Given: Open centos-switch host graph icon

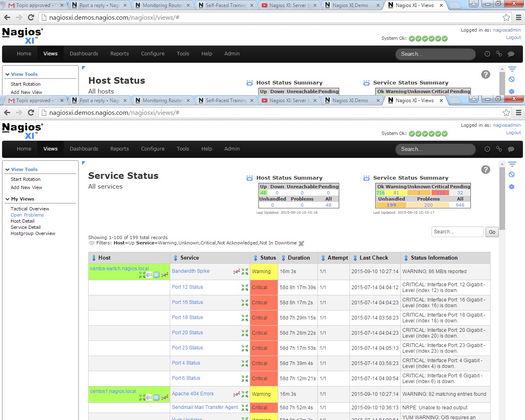Looking at the screenshot, I should (x=165, y=275).
